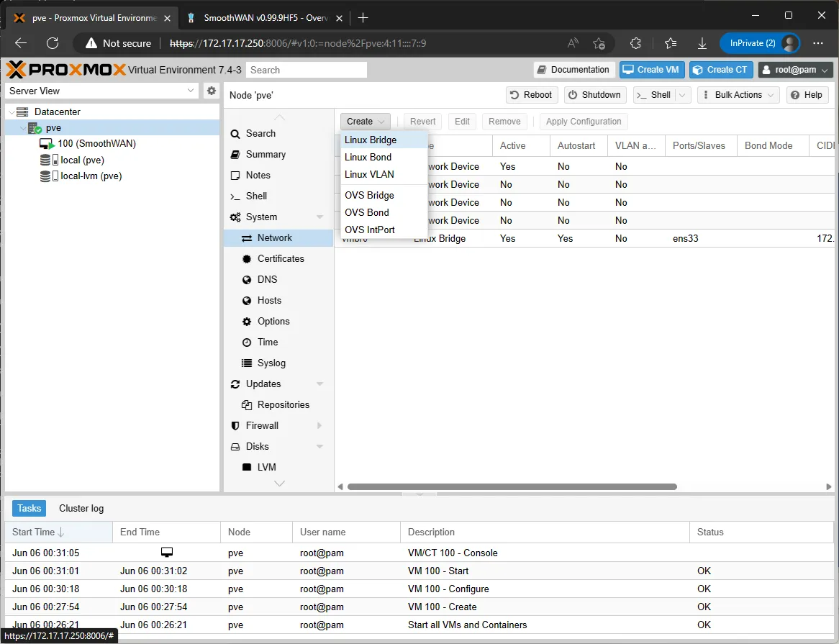The height and width of the screenshot is (644, 839).
Task: Open Shell in the side menu
Action: pos(278,196)
